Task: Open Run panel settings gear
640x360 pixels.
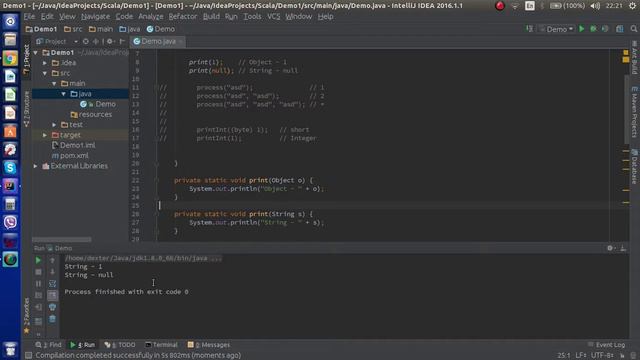Action: point(610,248)
